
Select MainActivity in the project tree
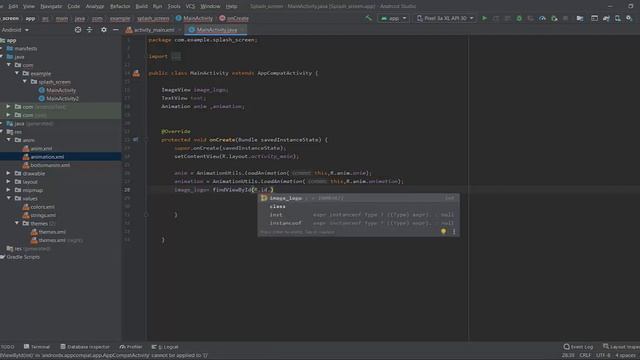coord(57,90)
